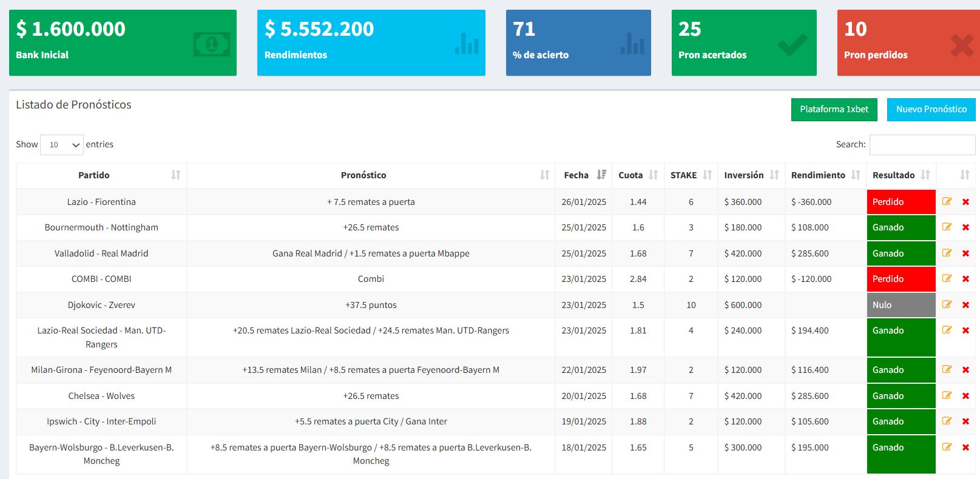Screen dimensions: 980x479
Task: Click the Nuevo Pronóstico button
Action: coord(931,110)
